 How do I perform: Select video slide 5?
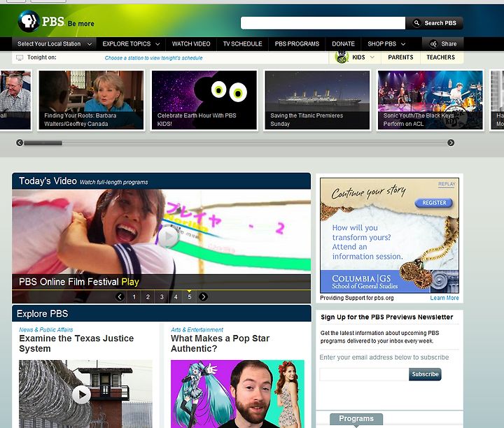click(189, 297)
